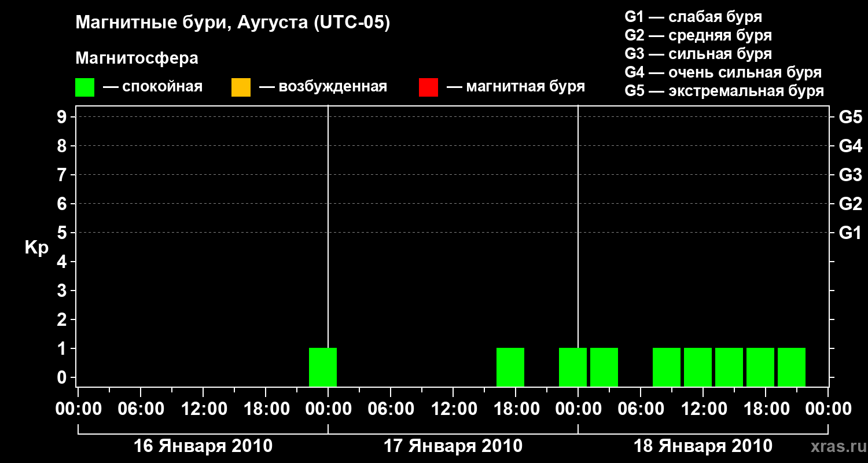This screenshot has height=463, width=868.
Task: Click the G5 label on right axis
Action: 851,117
